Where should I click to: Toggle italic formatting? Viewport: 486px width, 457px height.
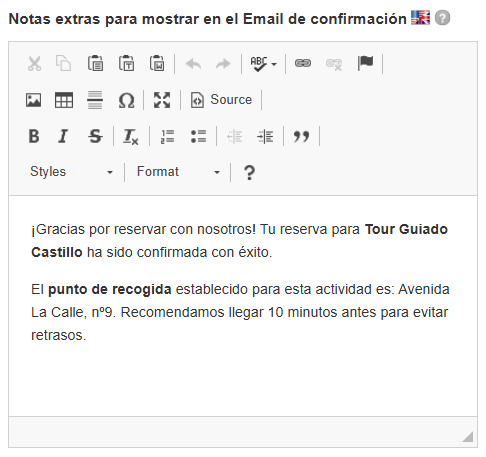pyautogui.click(x=63, y=136)
